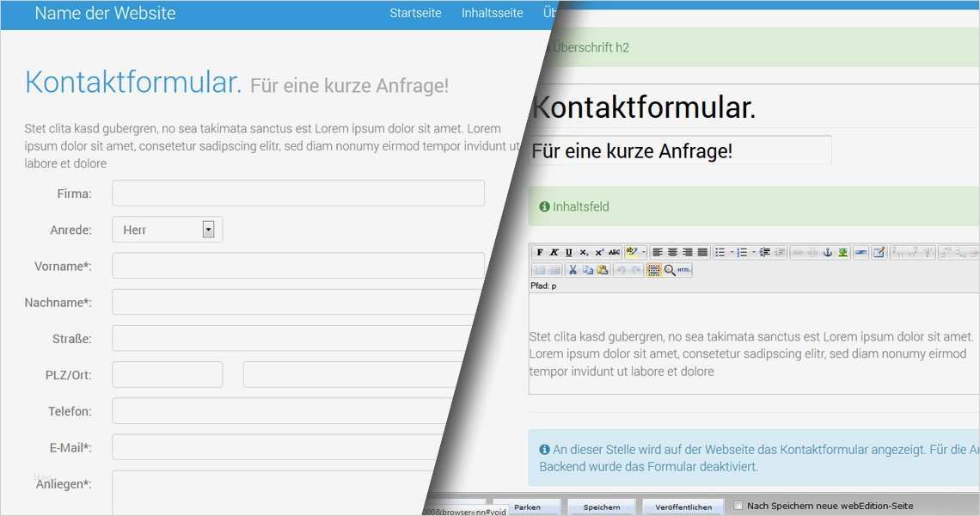Toggle the visual aids grid icon
This screenshot has height=516, width=980.
(653, 269)
